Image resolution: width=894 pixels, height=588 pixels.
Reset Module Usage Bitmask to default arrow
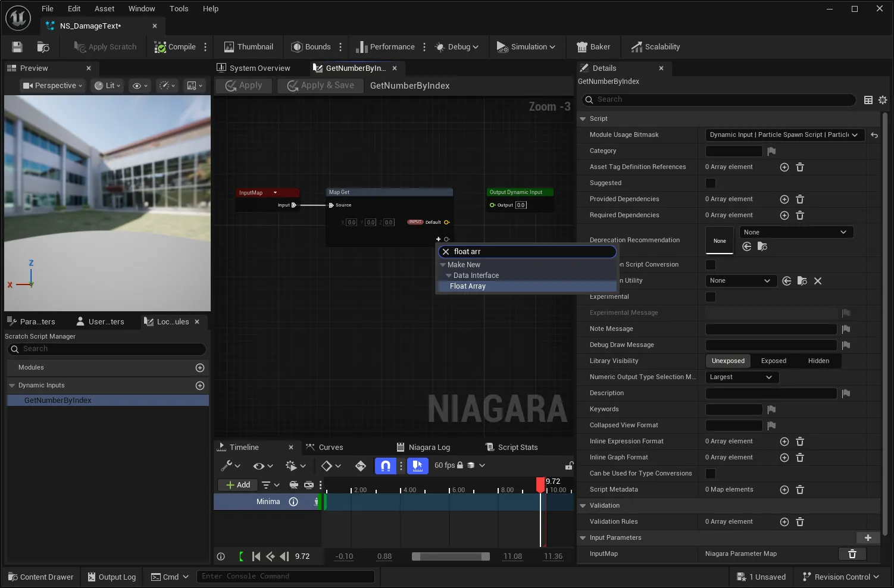pos(874,135)
